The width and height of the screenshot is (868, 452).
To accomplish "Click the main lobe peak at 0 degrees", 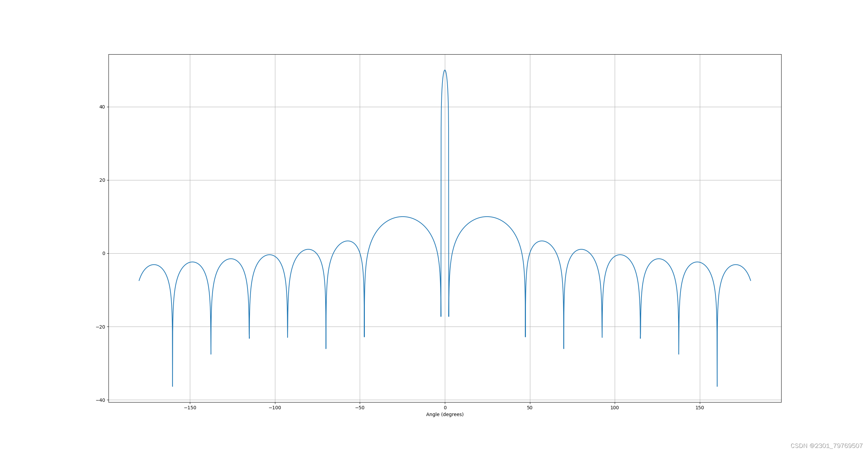I will click(x=445, y=71).
